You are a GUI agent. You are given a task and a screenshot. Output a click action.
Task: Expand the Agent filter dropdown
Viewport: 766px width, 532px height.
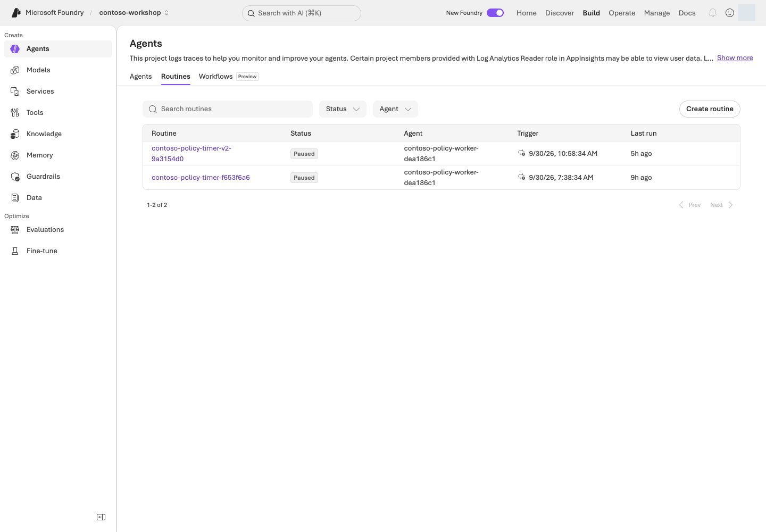(395, 109)
